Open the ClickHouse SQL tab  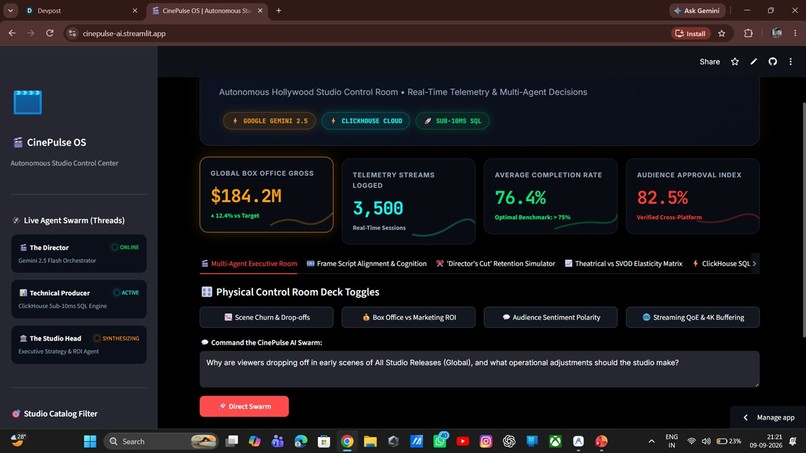pos(721,264)
